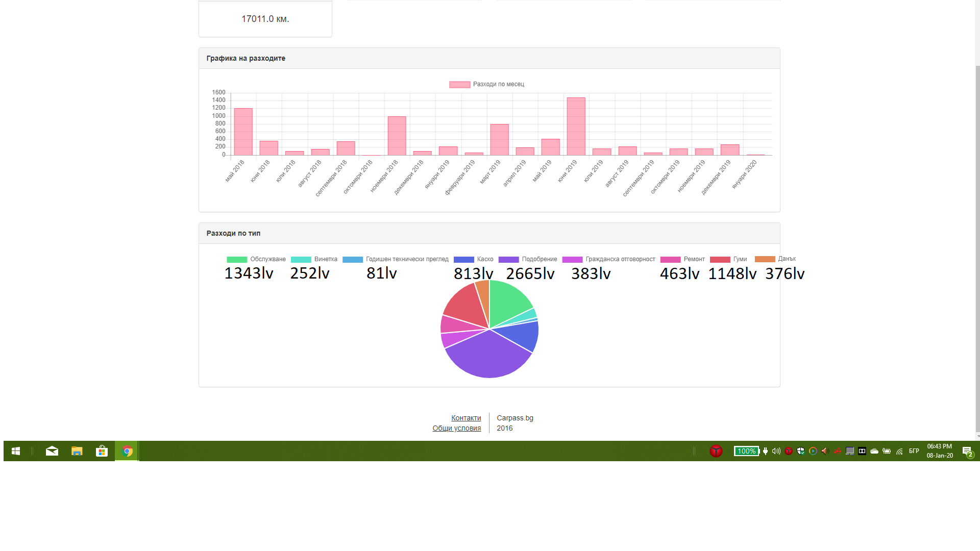
Task: Open the Wi-Fi network tray icon
Action: pyautogui.click(x=899, y=451)
